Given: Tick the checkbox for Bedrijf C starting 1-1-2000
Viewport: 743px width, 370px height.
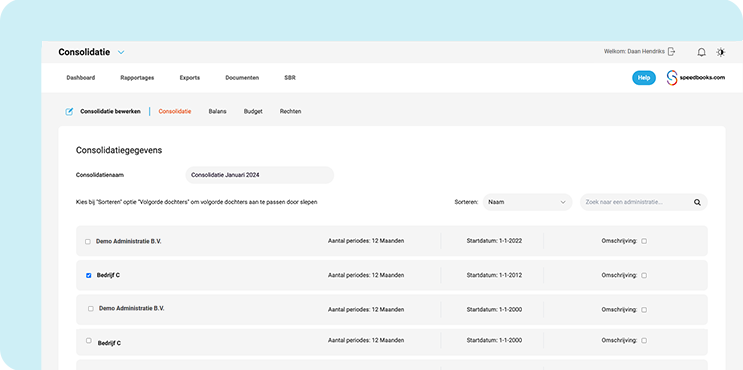Looking at the screenshot, I should [x=89, y=340].
